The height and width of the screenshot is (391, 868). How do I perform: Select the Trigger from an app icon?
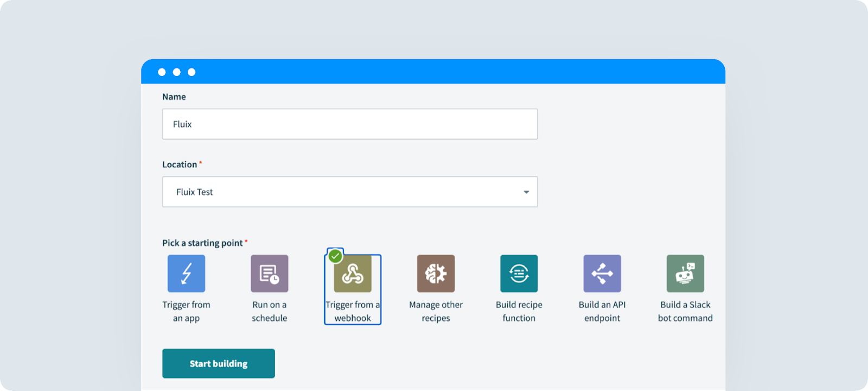pyautogui.click(x=186, y=274)
